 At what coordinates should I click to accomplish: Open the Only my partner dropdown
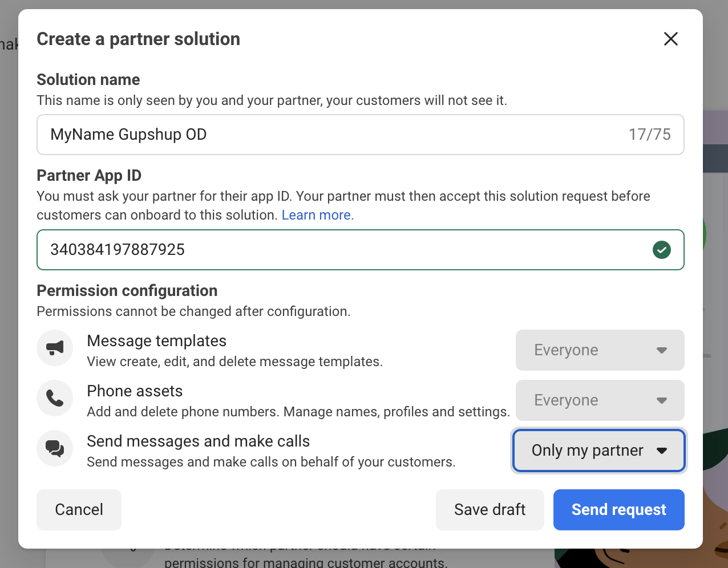point(599,451)
